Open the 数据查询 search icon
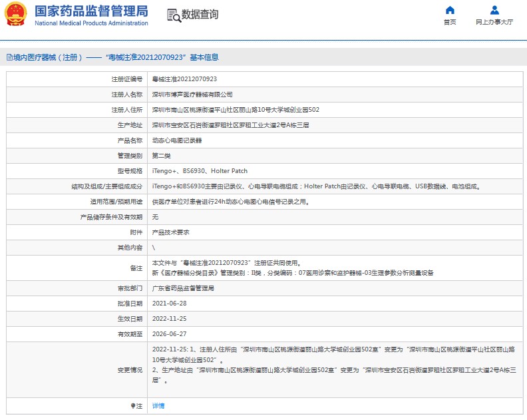 click(x=174, y=15)
